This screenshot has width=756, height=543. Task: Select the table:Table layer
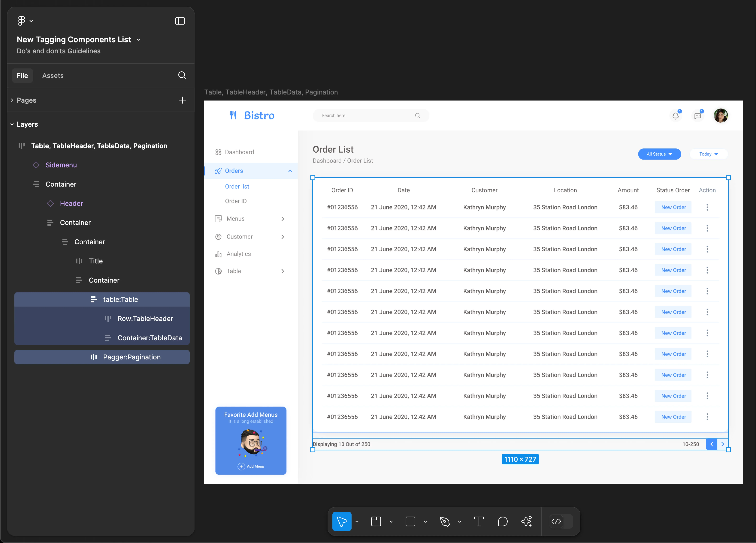click(x=102, y=299)
